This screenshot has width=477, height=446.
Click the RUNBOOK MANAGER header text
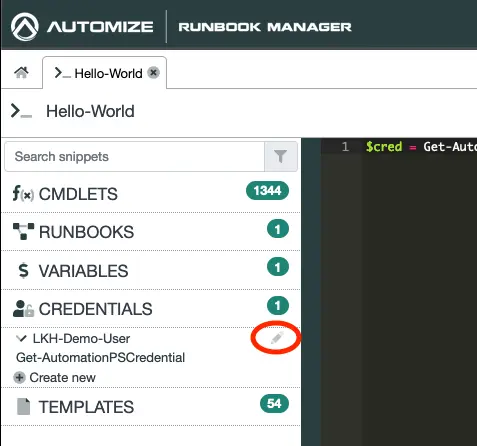coord(265,27)
